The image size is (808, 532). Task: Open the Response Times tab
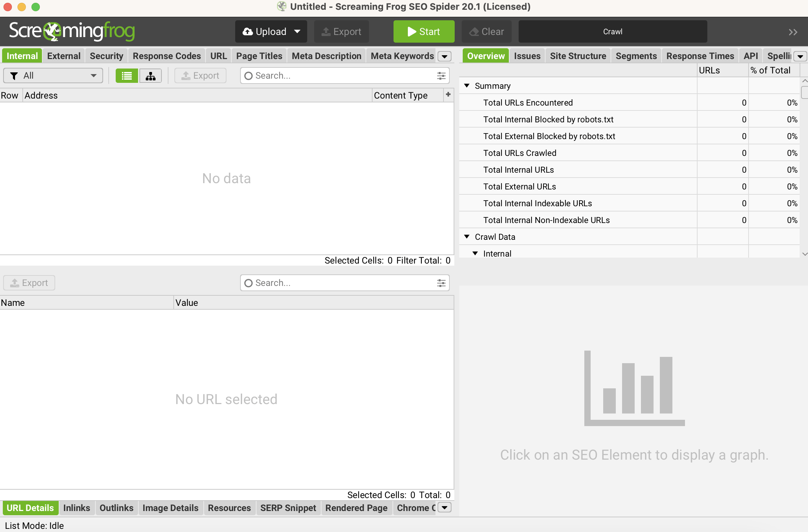(x=700, y=56)
